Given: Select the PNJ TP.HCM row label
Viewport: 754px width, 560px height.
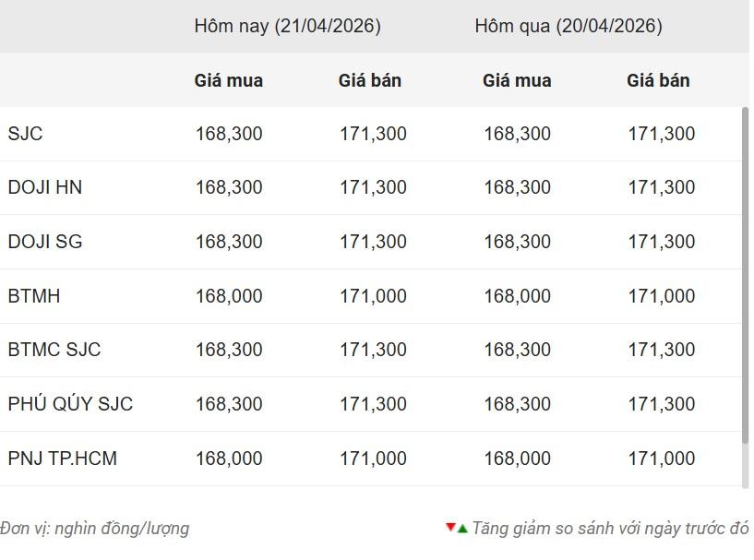Looking at the screenshot, I should click(62, 459).
